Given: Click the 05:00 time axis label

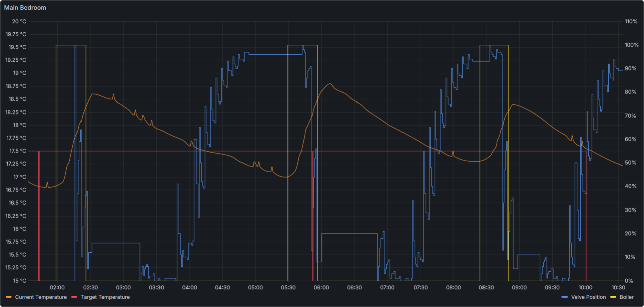Looking at the screenshot, I should pyautogui.click(x=255, y=288).
